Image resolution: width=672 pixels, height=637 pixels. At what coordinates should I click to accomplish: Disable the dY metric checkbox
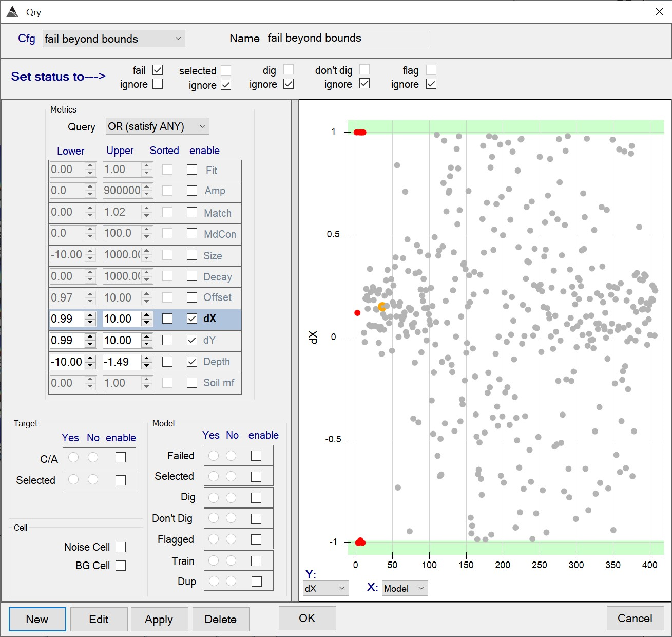tap(192, 340)
